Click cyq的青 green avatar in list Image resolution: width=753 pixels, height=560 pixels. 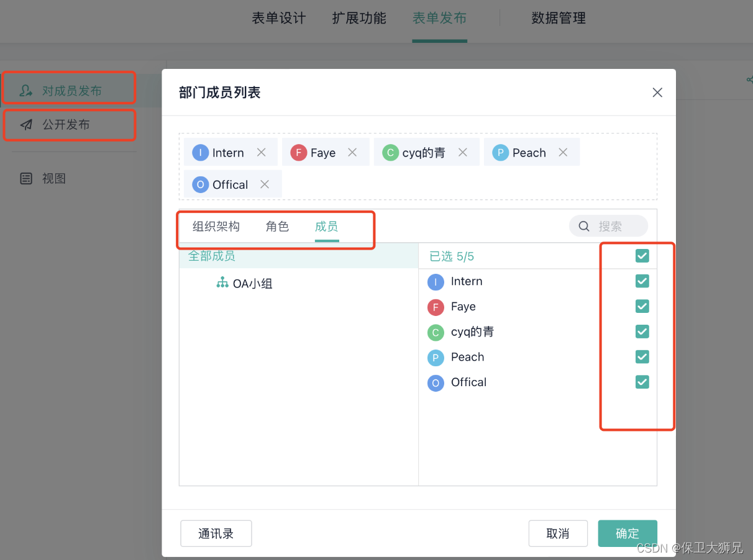(x=436, y=332)
